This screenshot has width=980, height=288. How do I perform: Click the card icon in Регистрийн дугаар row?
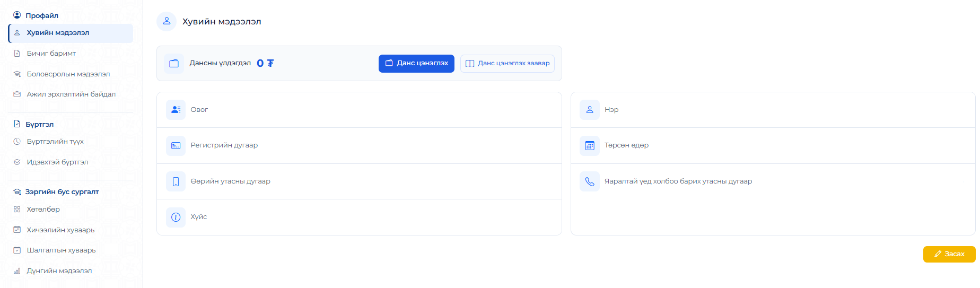click(x=176, y=145)
